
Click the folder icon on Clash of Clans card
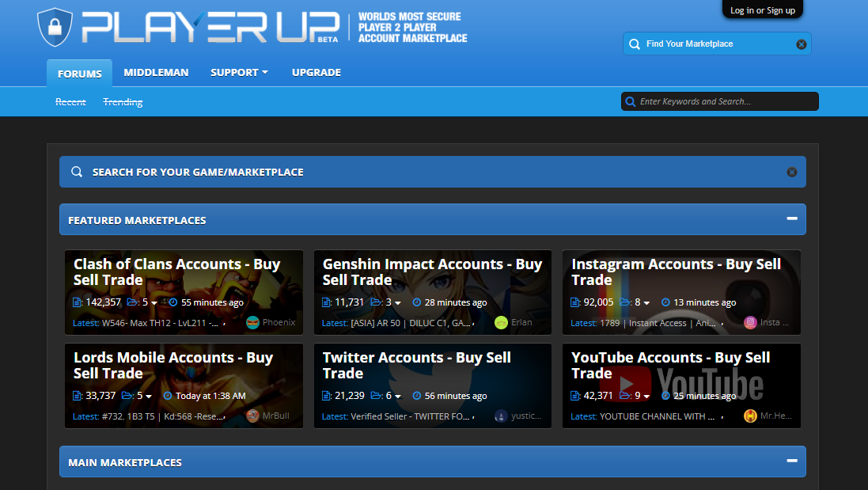(132, 302)
